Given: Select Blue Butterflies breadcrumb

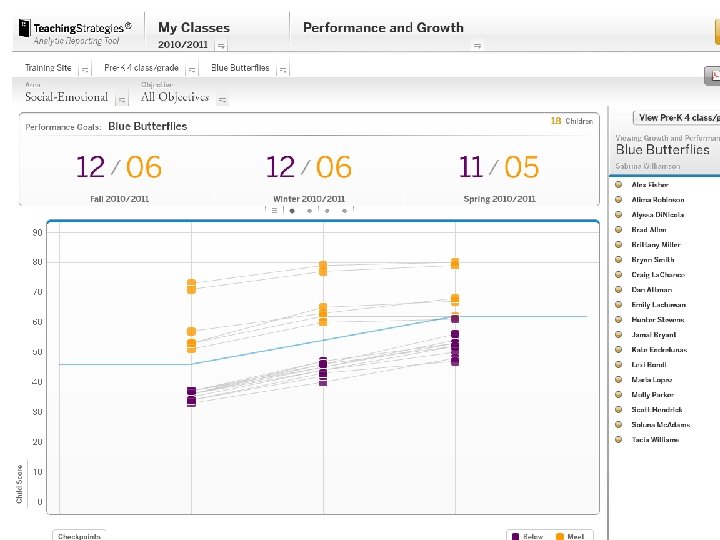Looking at the screenshot, I should [240, 68].
